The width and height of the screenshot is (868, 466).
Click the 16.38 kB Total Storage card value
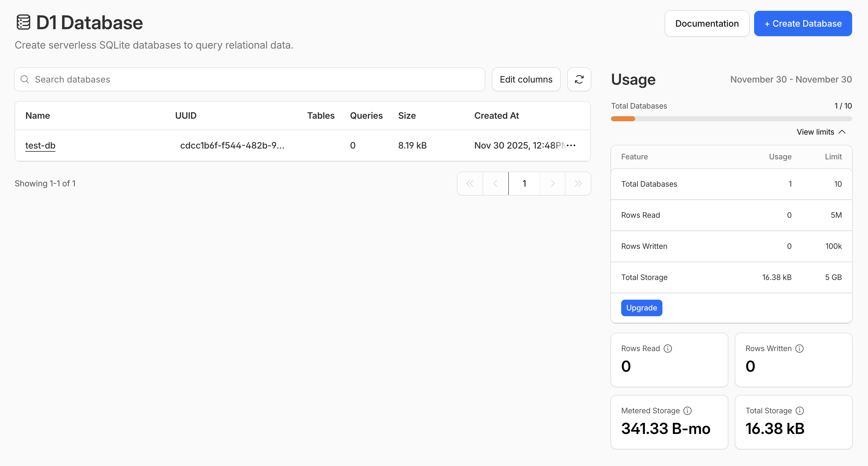pyautogui.click(x=775, y=429)
